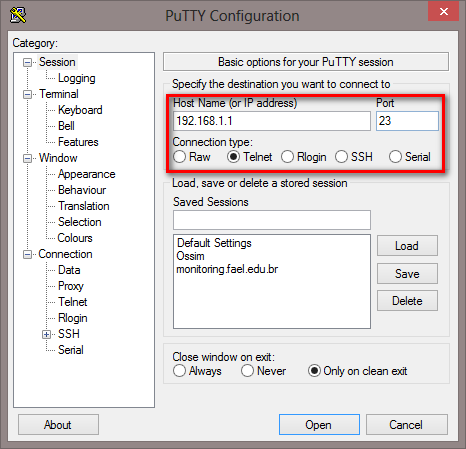Viewport: 466px width, 449px height.
Task: Click the Host Name input field
Action: pos(272,121)
